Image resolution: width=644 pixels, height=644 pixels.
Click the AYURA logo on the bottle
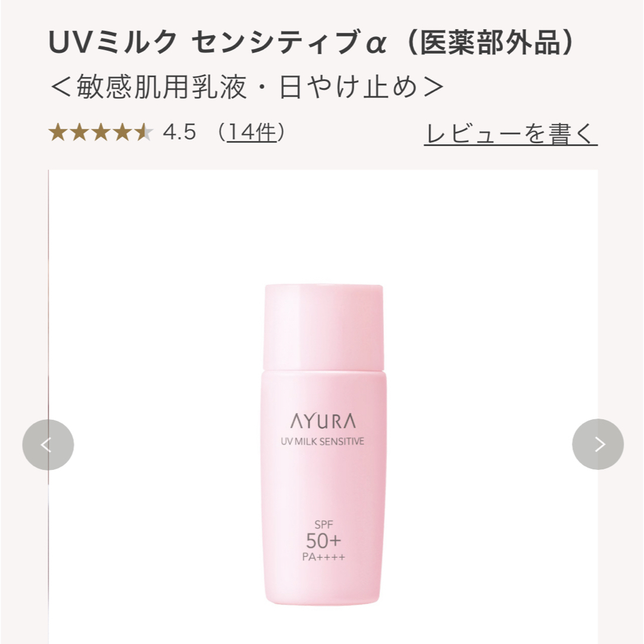[323, 421]
